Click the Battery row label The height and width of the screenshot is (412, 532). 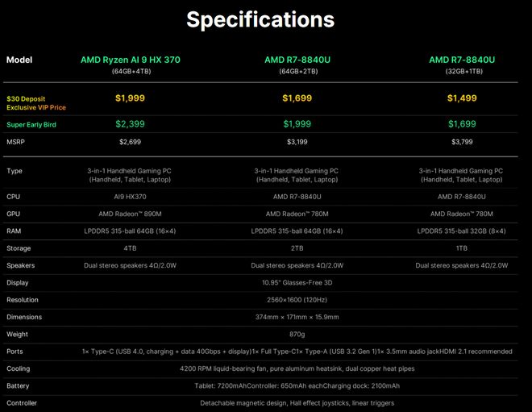(x=19, y=385)
